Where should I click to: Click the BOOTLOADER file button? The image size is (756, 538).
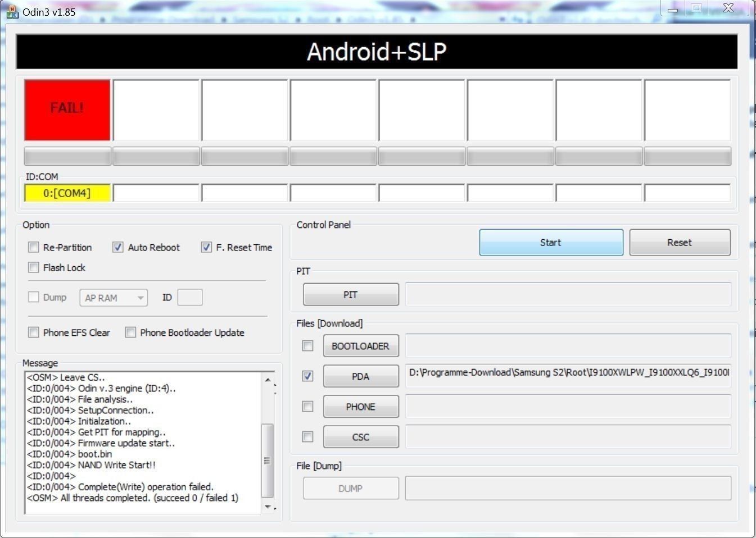click(x=360, y=346)
